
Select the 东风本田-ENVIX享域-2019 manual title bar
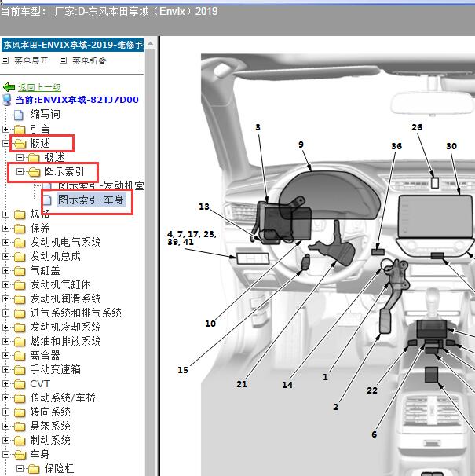click(72, 45)
